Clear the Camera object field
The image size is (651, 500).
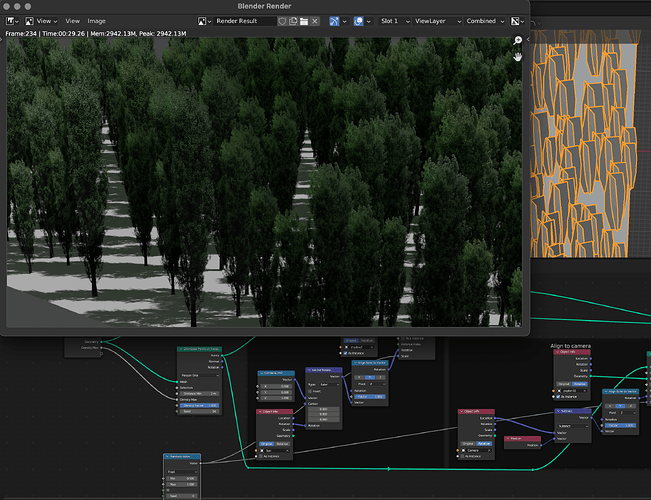(489, 450)
